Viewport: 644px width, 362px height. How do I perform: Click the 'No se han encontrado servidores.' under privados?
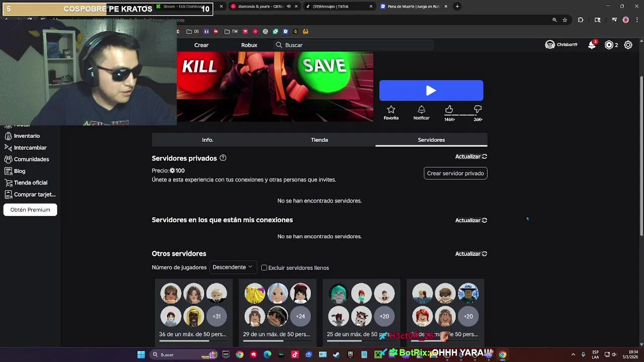[319, 201]
